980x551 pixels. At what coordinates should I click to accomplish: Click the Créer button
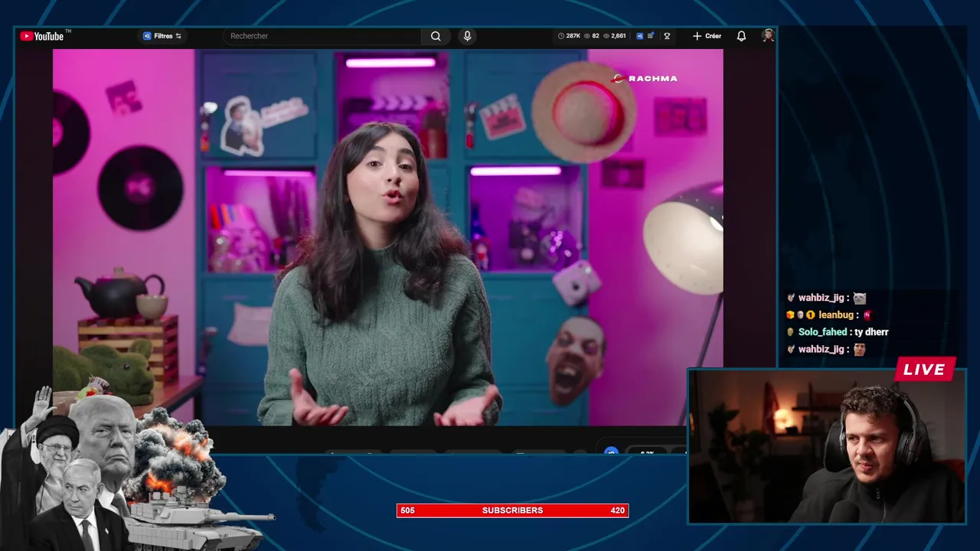(x=707, y=36)
